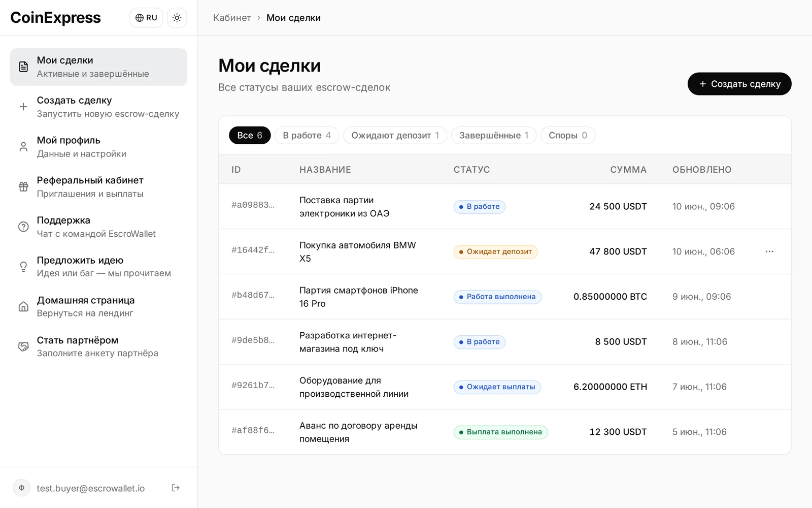Select Создать сделку in the sidebar
The height and width of the screenshot is (508, 812).
98,107
